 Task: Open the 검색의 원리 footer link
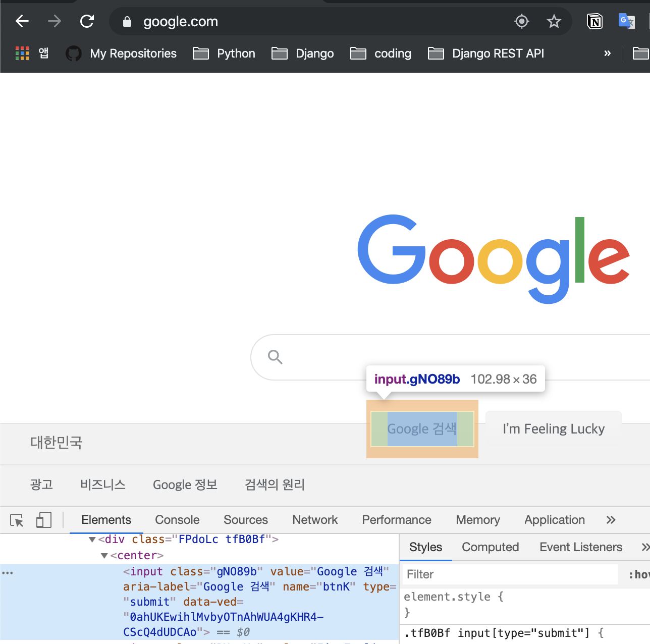[x=275, y=485]
